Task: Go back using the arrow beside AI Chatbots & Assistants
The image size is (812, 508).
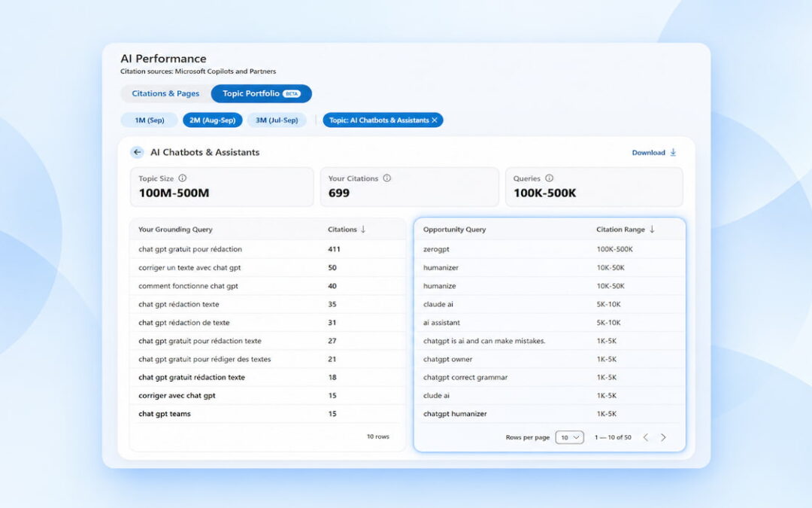Action: pos(137,152)
